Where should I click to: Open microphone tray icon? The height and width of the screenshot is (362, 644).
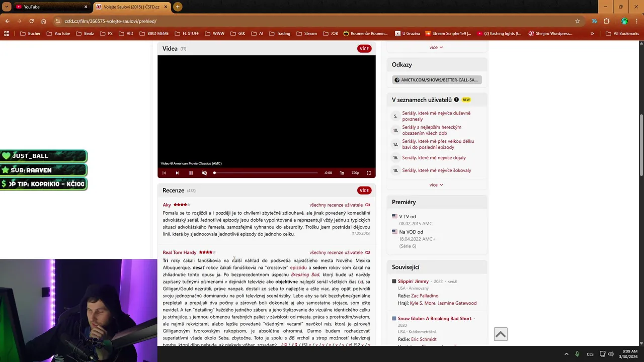578,354
